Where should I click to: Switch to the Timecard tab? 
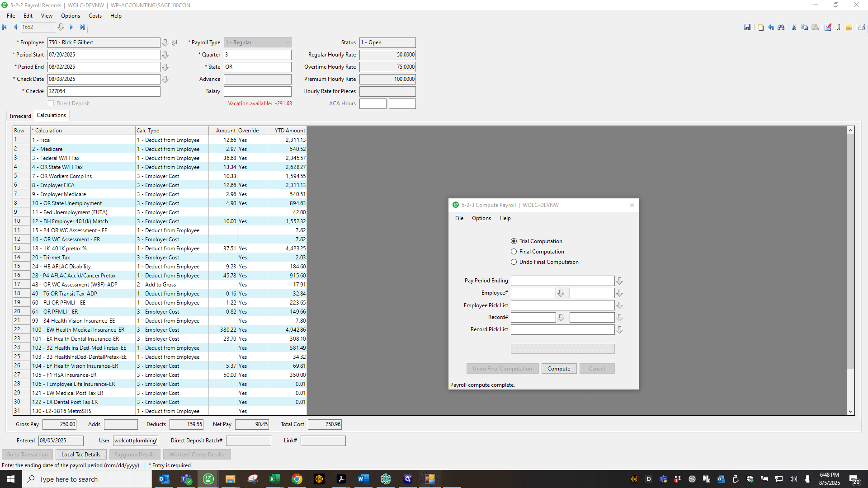20,116
